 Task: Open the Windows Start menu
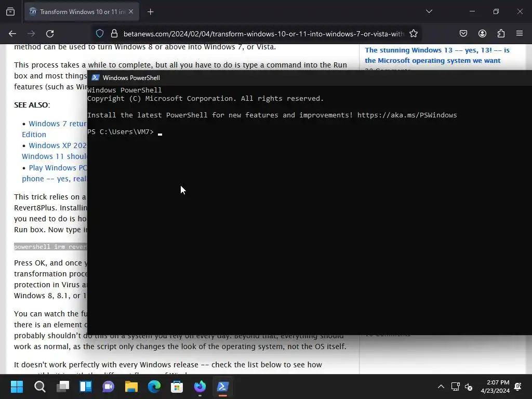pos(17,387)
